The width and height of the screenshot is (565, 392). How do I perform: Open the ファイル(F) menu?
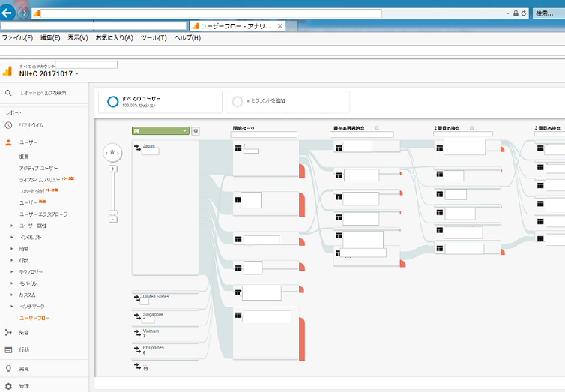(x=17, y=37)
